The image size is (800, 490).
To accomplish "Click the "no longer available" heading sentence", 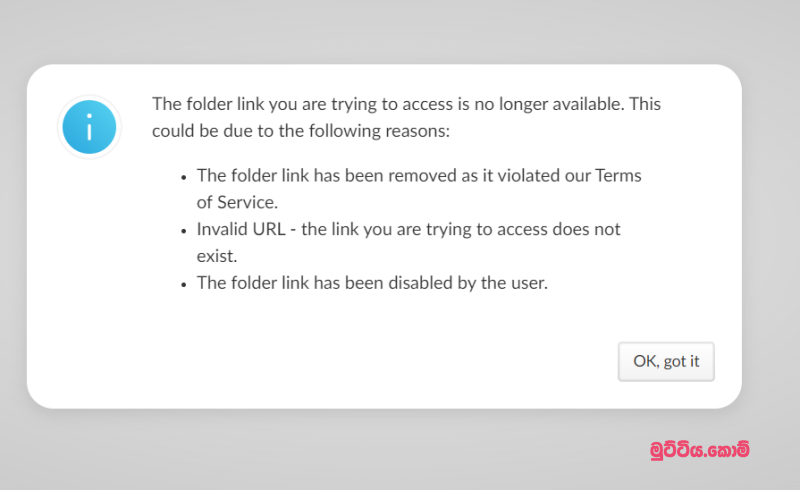I will [x=406, y=104].
